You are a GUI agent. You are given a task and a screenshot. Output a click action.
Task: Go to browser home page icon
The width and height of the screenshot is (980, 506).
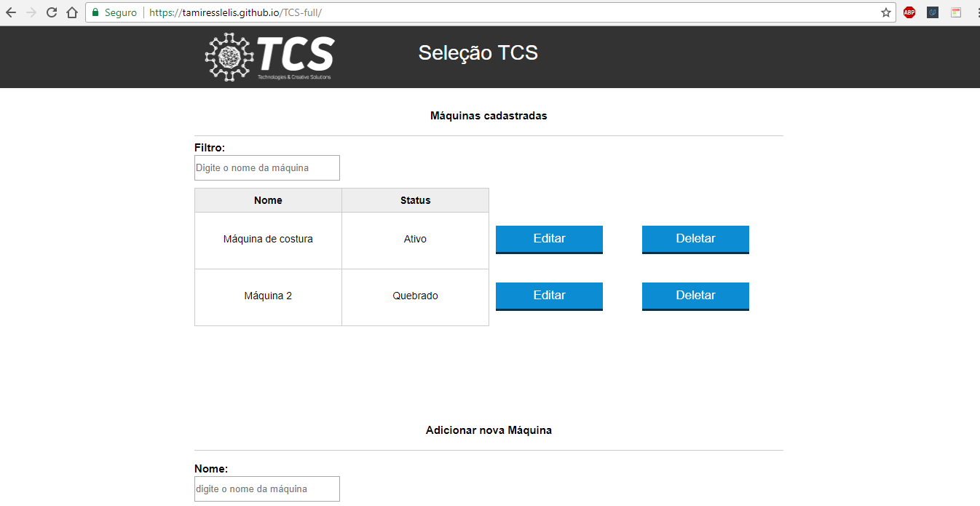pyautogui.click(x=71, y=12)
